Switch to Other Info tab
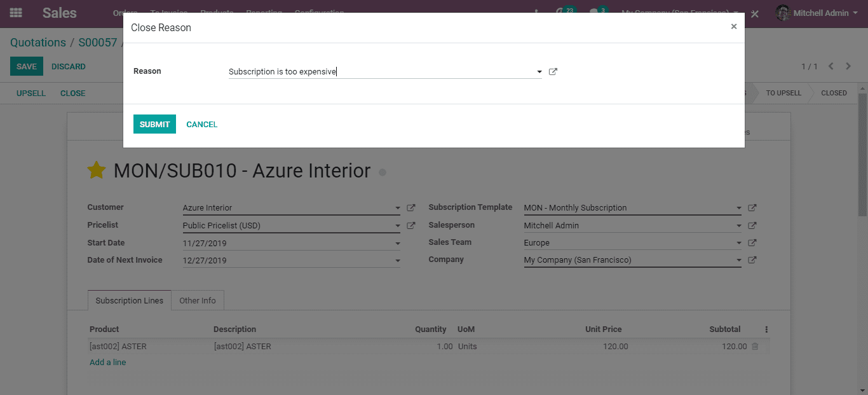 pyautogui.click(x=198, y=300)
